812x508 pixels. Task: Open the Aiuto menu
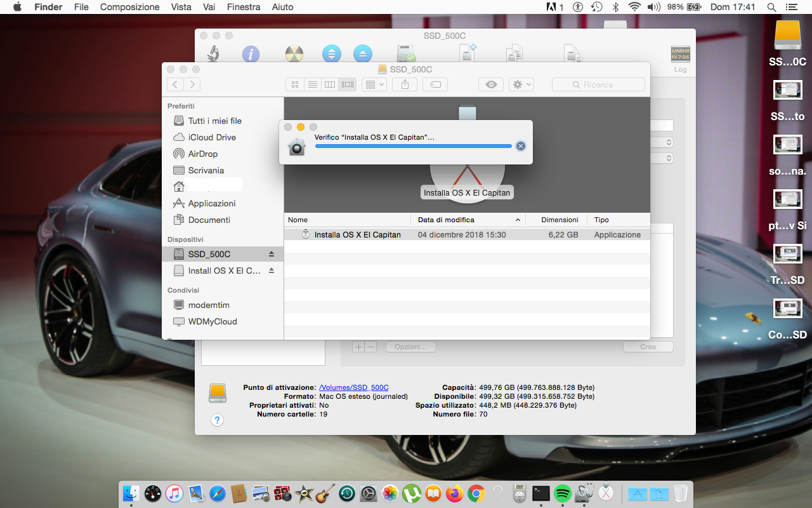(x=282, y=7)
